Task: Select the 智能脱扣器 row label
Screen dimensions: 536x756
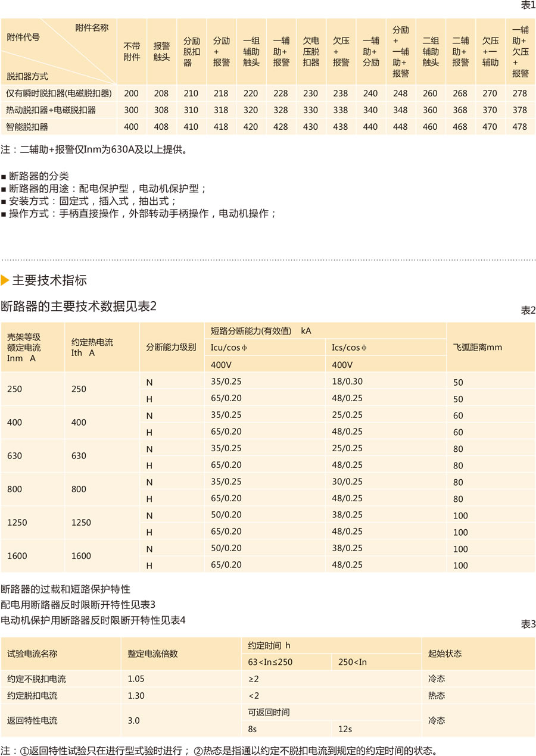Action: pos(27,126)
